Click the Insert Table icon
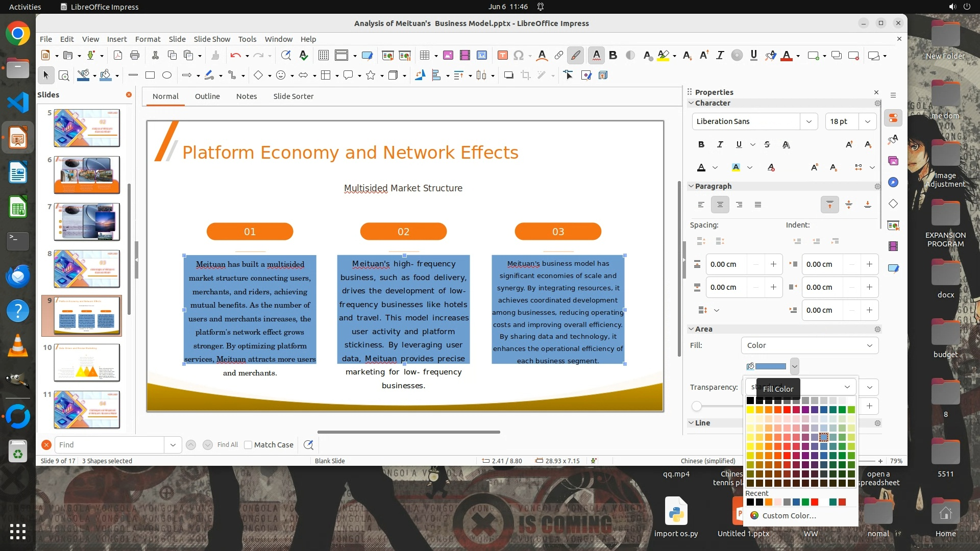Viewport: 980px width, 551px height. 424,56
